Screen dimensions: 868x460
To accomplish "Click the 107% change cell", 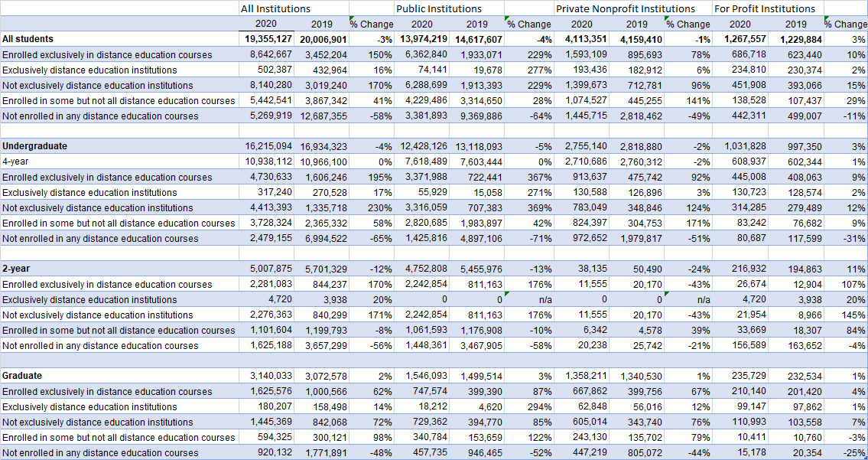I will pyautogui.click(x=846, y=284).
